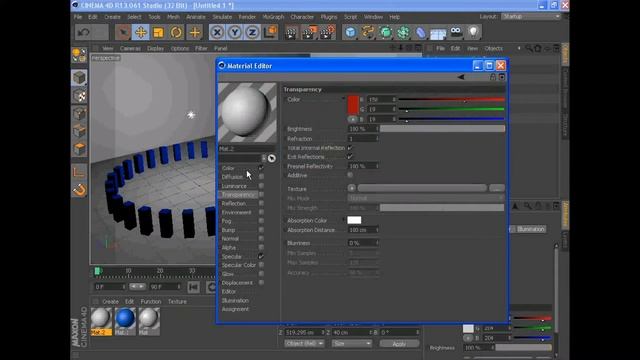Open the Function menu in material manager
The height and width of the screenshot is (360, 640).
151,301
